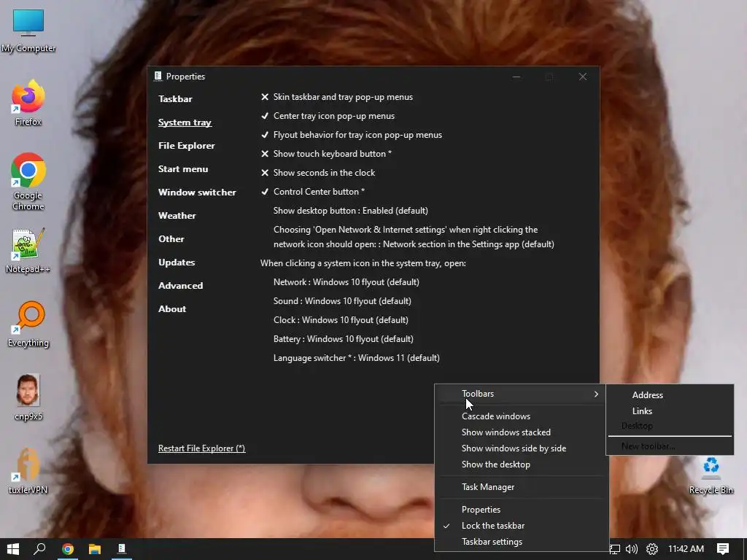This screenshot has height=560, width=747.
Task: Change Network flyout option
Action: [347, 282]
